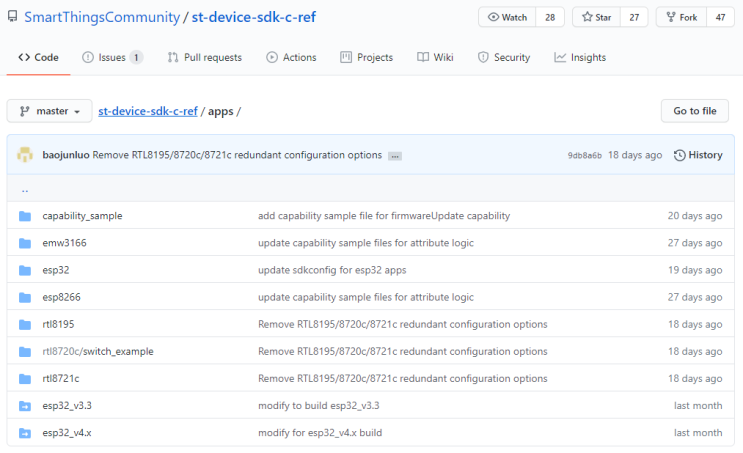Open the esp32_v3.3 submodule
Image resolution: width=743 pixels, height=453 pixels.
67,406
